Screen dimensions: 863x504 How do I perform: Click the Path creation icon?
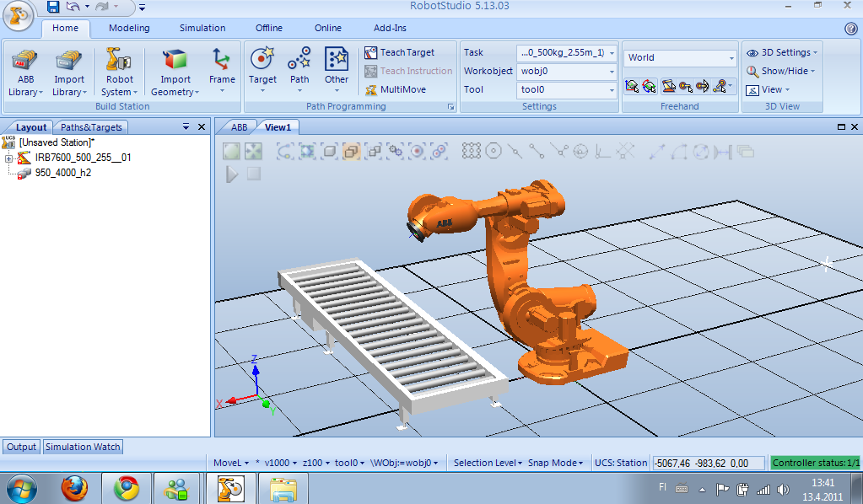299,59
